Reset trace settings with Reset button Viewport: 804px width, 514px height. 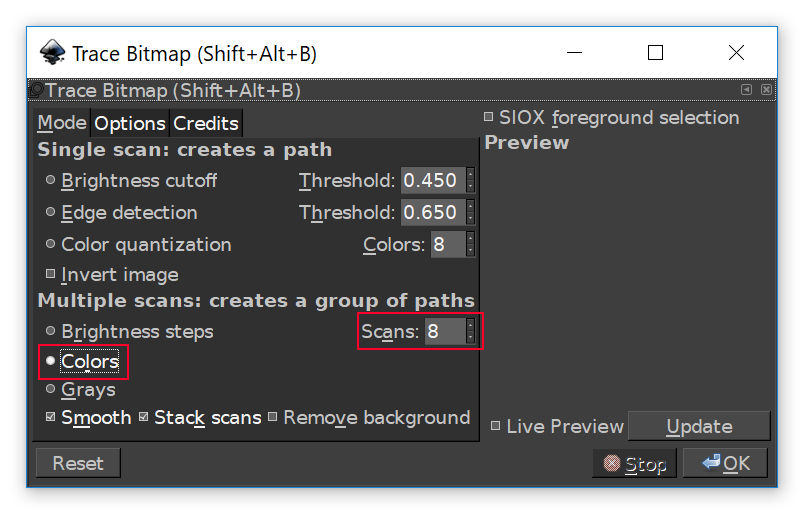click(78, 463)
